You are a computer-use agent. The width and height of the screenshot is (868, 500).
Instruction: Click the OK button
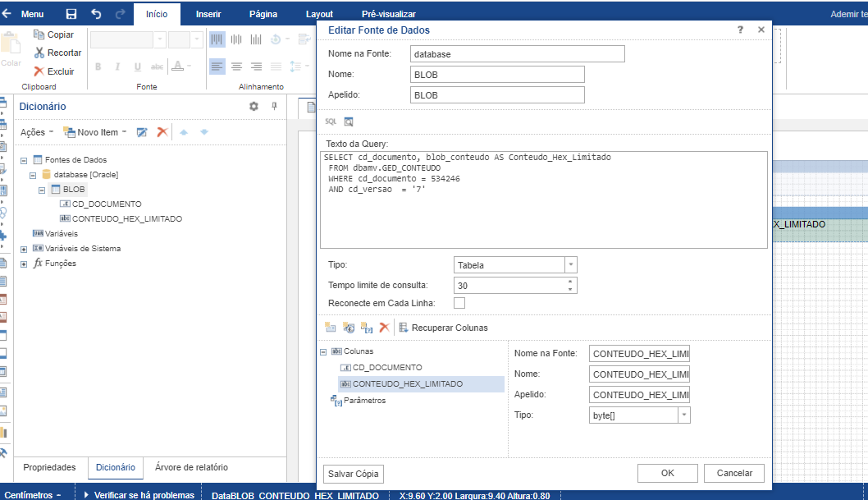point(667,473)
